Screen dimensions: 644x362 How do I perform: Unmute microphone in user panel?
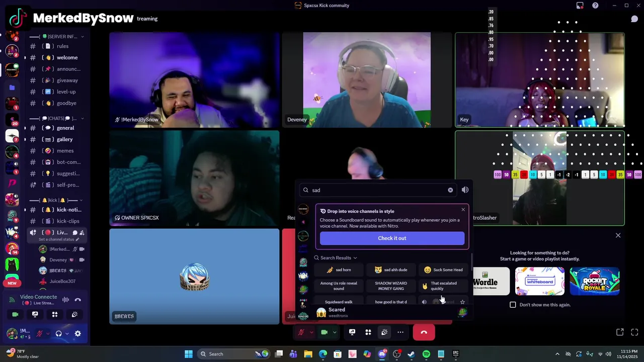[39, 333]
